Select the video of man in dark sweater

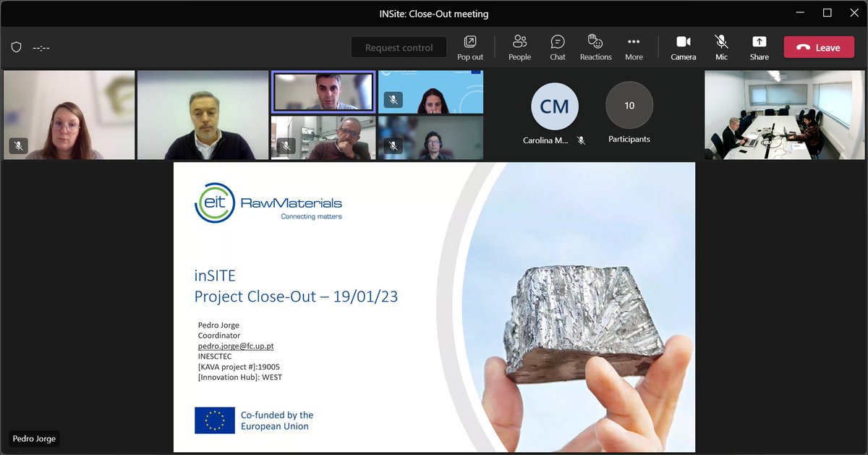pyautogui.click(x=203, y=114)
